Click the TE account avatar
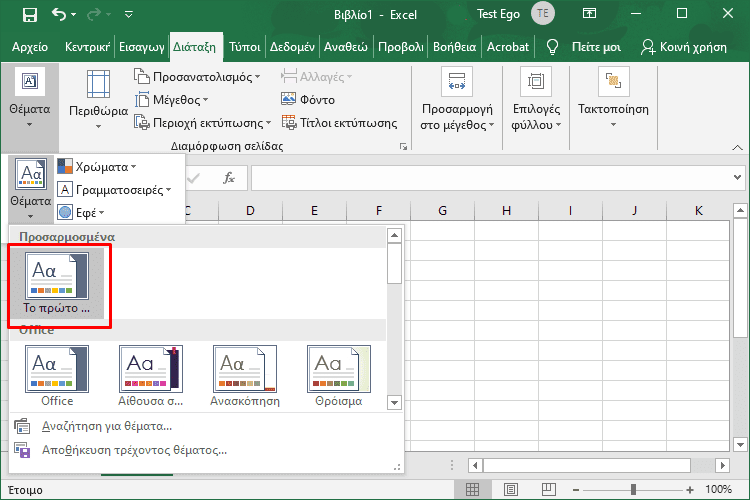Viewport: 750px width, 500px height. coord(543,13)
